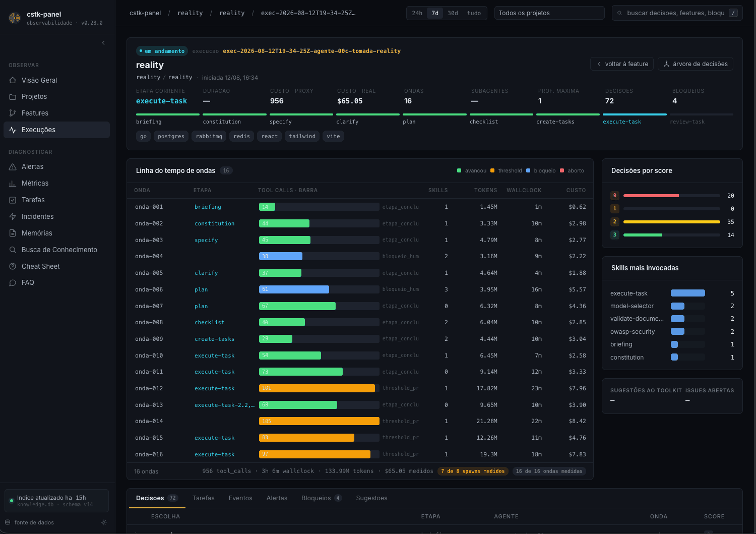Screen dimensions: 756x534
Task: Select the tudo time range
Action: coord(474,13)
